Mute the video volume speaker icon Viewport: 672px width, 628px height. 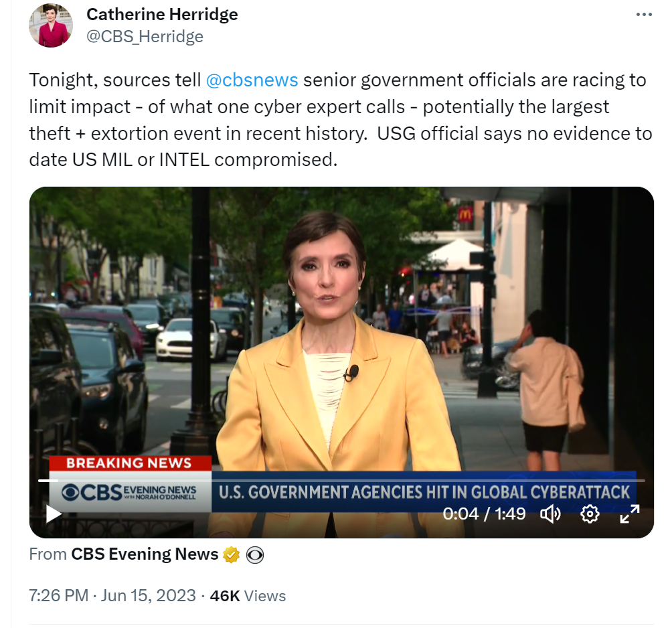click(x=550, y=514)
